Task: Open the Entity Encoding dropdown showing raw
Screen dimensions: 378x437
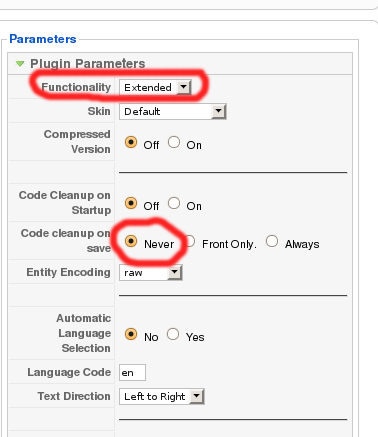Action: tap(151, 273)
